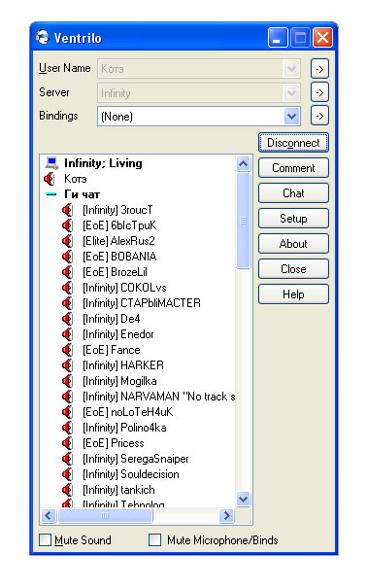Open the User Name arrow button
Screen dimensions: 367x588
(x=319, y=69)
